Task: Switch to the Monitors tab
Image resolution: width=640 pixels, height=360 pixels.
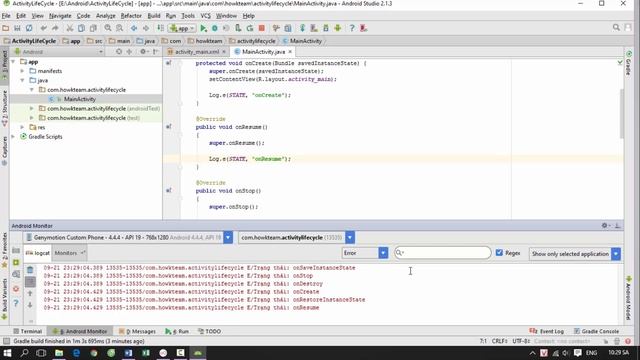Action: click(x=69, y=253)
